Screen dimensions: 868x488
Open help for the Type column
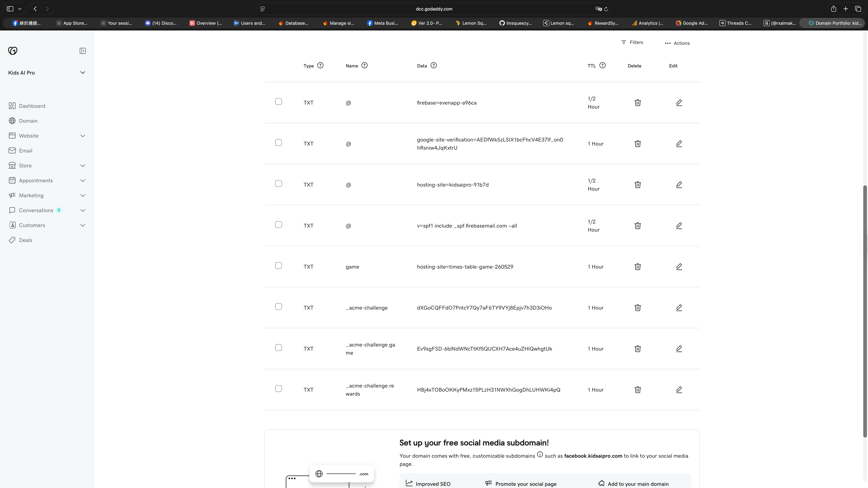pyautogui.click(x=320, y=65)
